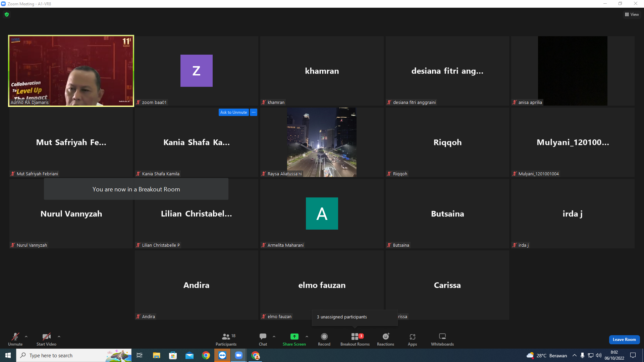Switch to Zoom on the taskbar
Image resolution: width=644 pixels, height=362 pixels.
pyautogui.click(x=239, y=355)
